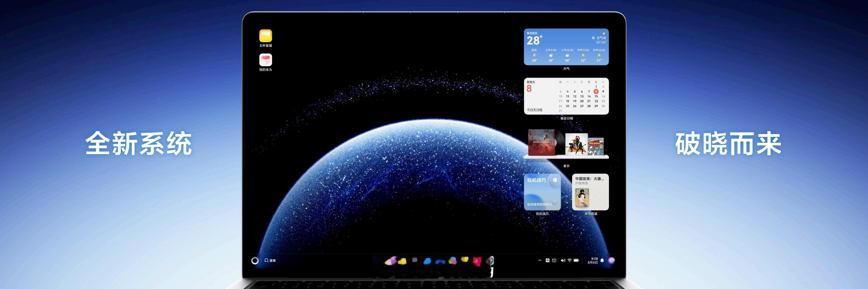Image resolution: width=868 pixels, height=289 pixels.
Task: Select the 中午12:00 forecast sun icon
Action: tap(599, 55)
